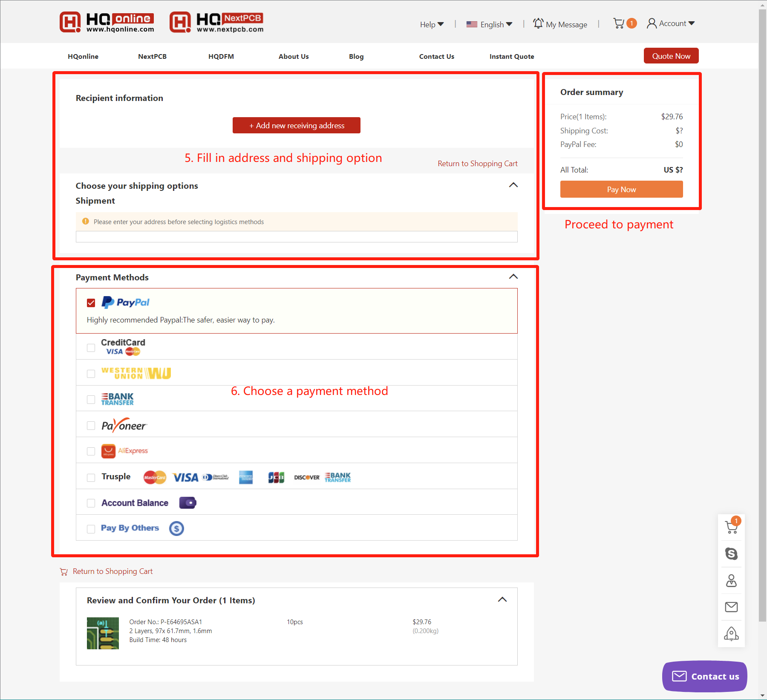
Task: Click the sidebar customer service person icon
Action: [x=732, y=580]
